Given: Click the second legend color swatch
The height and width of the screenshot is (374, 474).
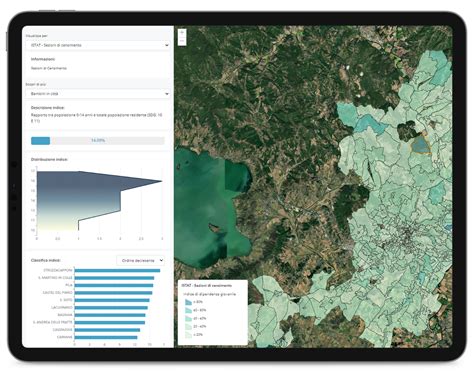Looking at the screenshot, I should coord(188,310).
